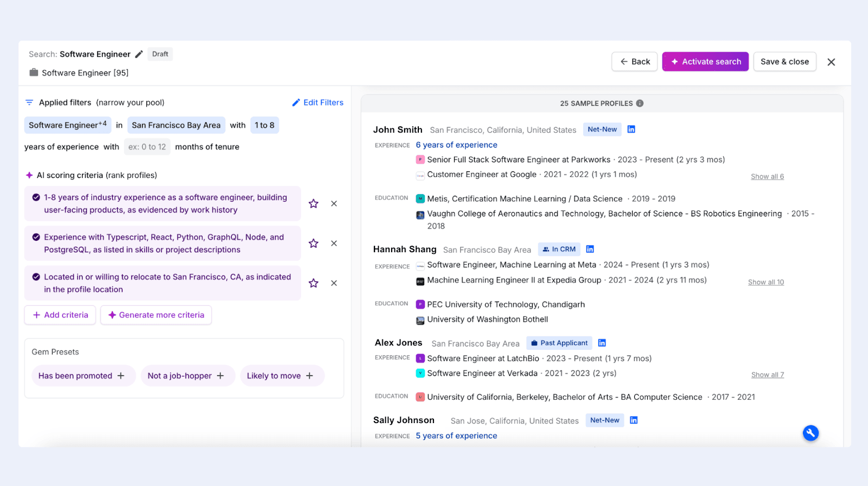868x486 pixels.
Task: Open Sally Johnson's 5 years of experience link
Action: (457, 436)
